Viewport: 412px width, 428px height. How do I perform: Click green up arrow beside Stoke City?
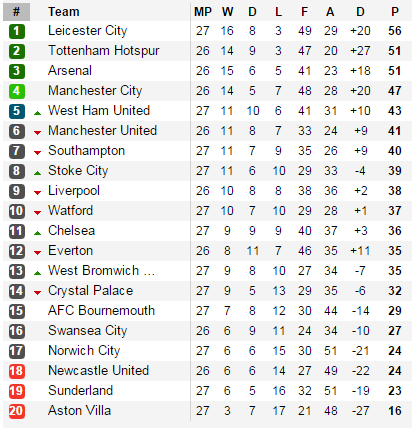(x=37, y=173)
